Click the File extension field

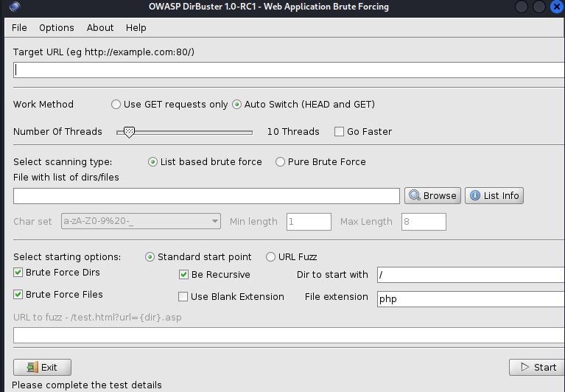click(x=471, y=299)
